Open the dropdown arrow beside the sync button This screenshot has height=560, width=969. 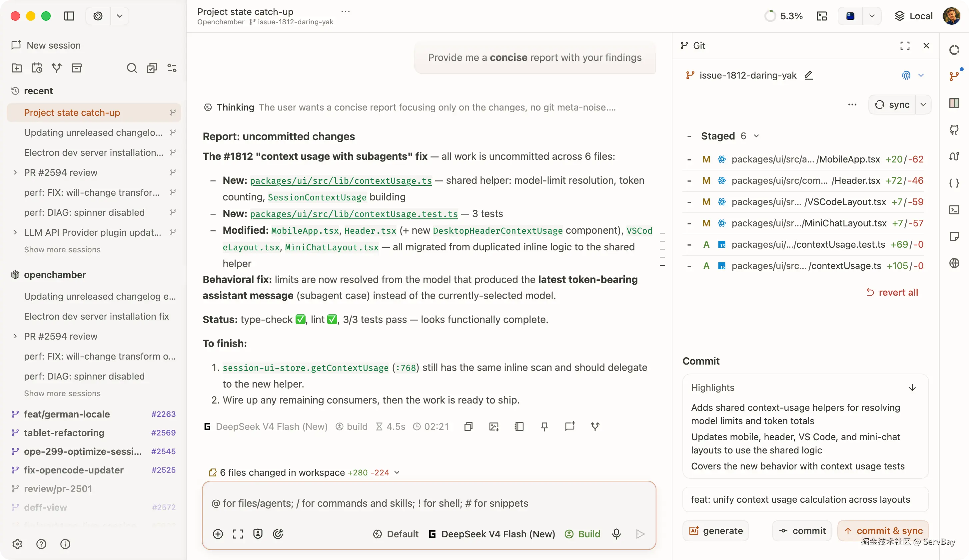[923, 105]
